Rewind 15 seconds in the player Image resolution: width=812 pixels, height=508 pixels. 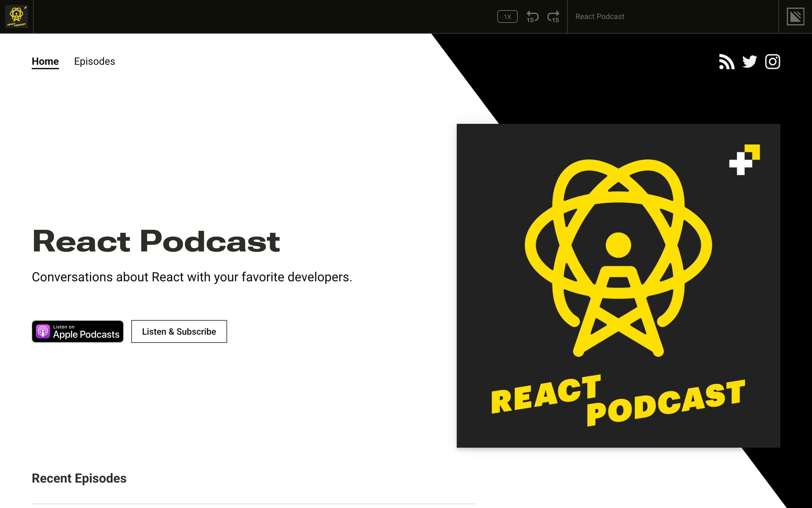click(x=532, y=17)
